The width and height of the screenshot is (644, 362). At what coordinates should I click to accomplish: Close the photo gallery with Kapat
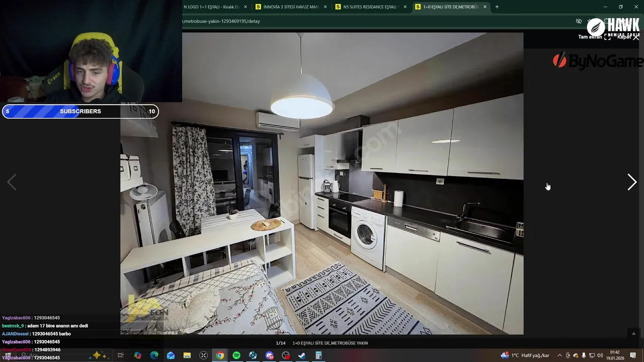click(x=628, y=37)
